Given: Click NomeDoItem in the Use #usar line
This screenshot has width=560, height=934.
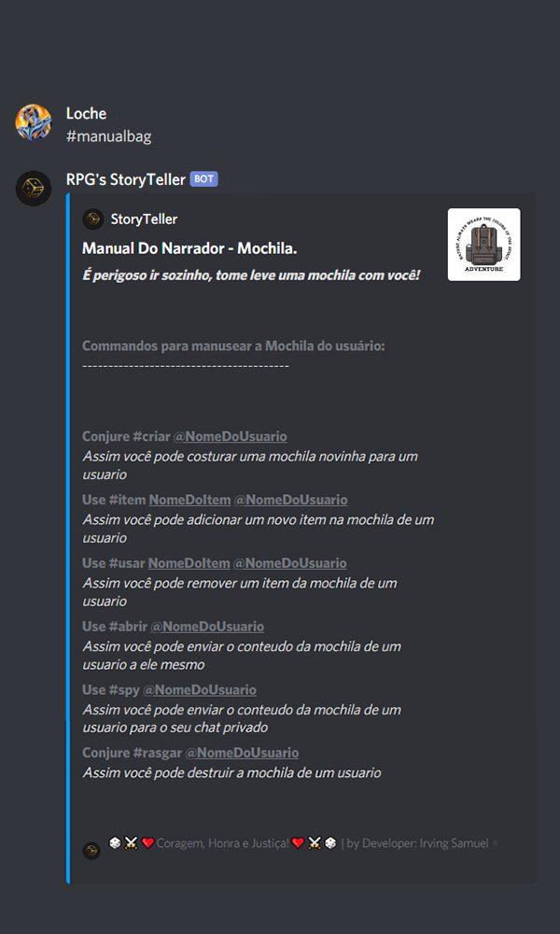Looking at the screenshot, I should tap(189, 563).
